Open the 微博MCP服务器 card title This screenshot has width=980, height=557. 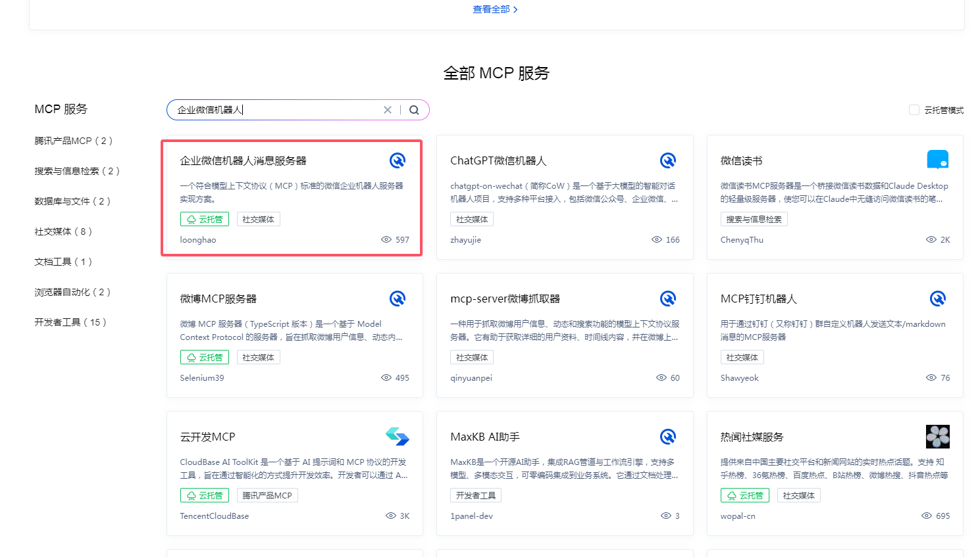click(219, 299)
